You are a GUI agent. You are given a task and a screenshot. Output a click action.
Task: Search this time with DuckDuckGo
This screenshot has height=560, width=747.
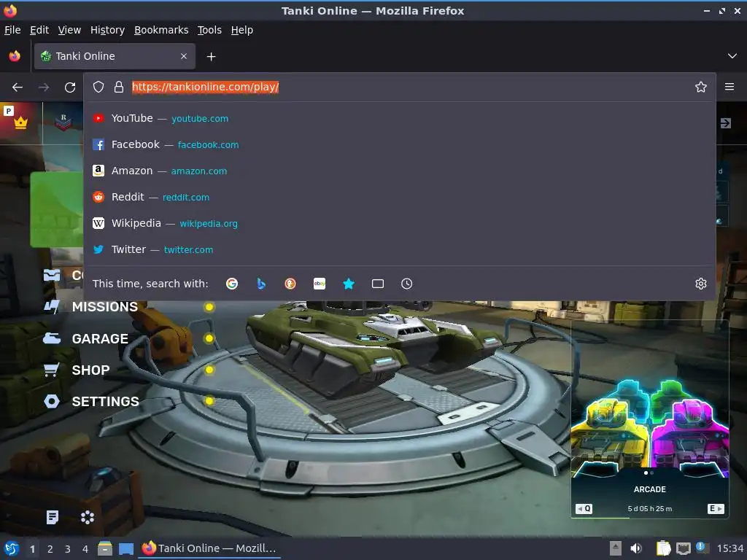pyautogui.click(x=290, y=284)
